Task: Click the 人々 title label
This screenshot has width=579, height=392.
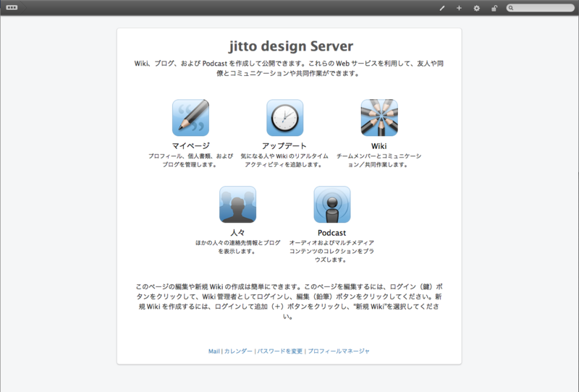Action: pos(237,233)
